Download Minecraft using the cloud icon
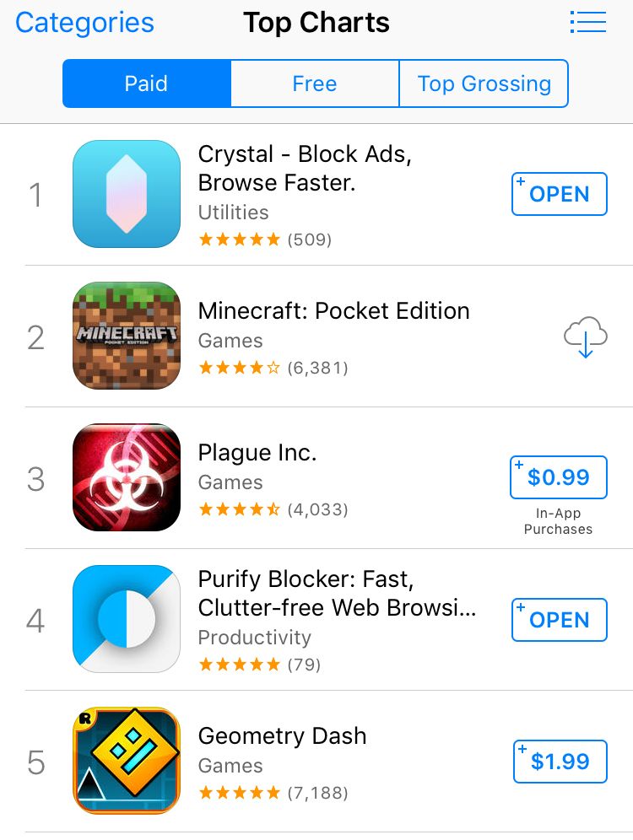Screen dimensions: 633x840 [x=586, y=337]
